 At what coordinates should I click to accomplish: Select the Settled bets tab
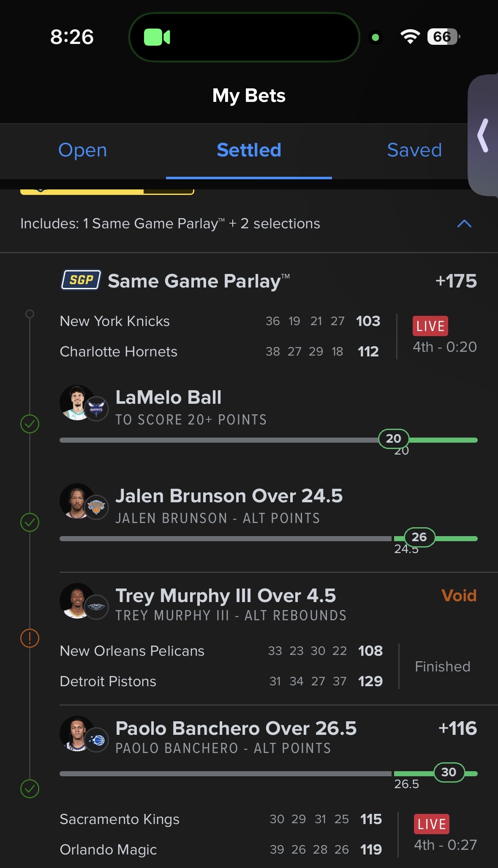point(249,150)
